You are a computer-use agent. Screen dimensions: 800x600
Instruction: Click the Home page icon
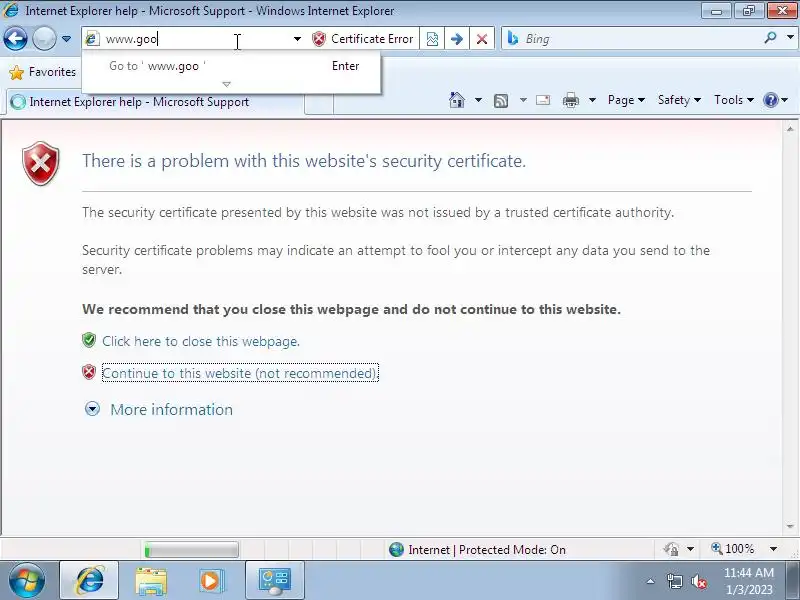coord(457,100)
